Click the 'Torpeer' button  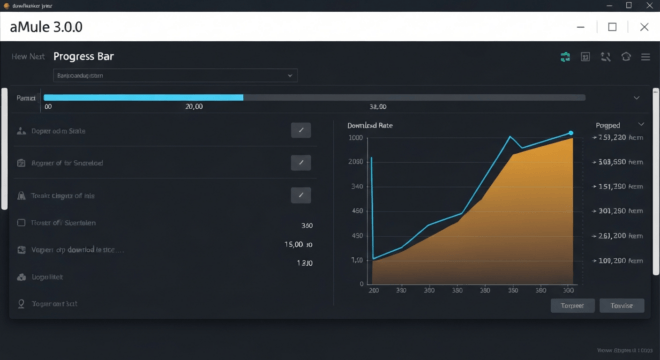572,306
